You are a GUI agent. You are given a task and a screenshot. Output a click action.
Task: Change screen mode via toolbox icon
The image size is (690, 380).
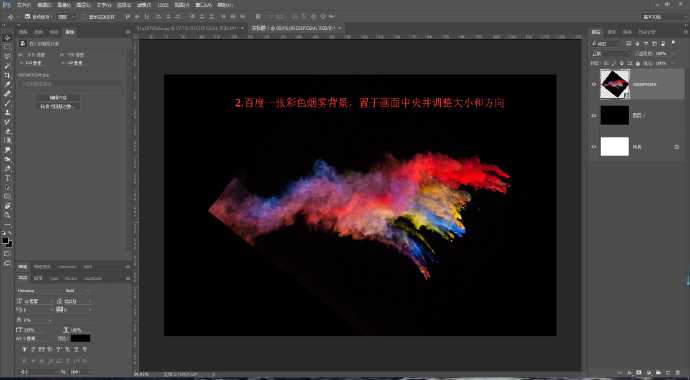7,263
